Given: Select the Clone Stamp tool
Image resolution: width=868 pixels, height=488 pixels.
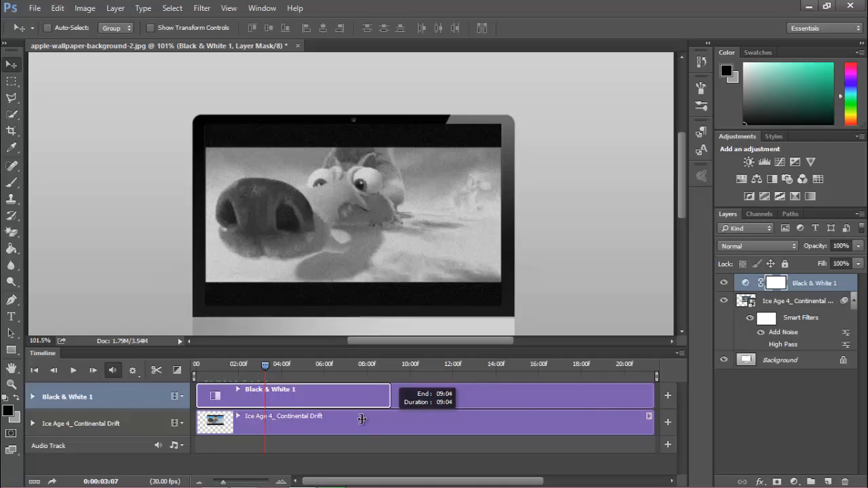Looking at the screenshot, I should click(x=12, y=199).
